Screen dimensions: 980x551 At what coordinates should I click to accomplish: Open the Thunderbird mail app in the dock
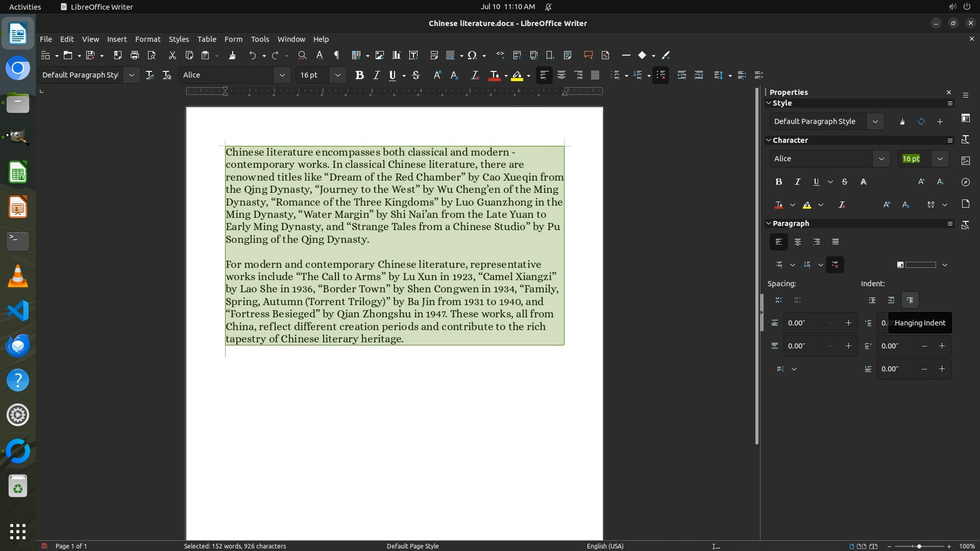(18, 345)
